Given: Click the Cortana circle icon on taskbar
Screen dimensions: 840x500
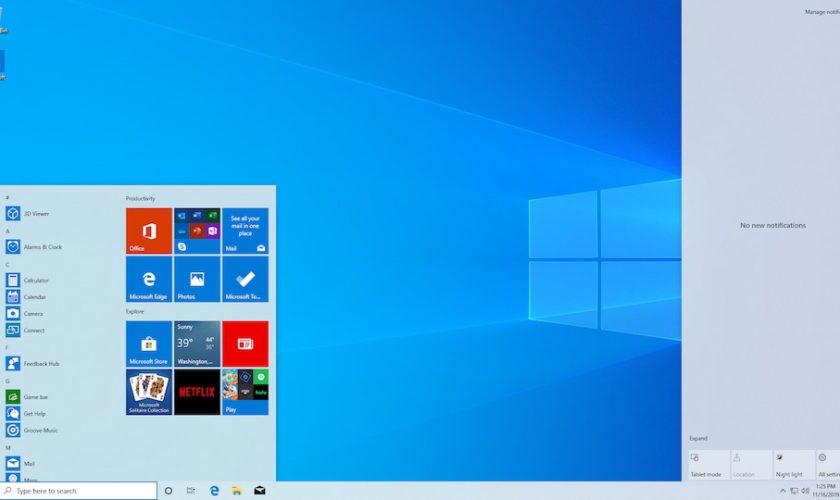Looking at the screenshot, I should pos(168,491).
